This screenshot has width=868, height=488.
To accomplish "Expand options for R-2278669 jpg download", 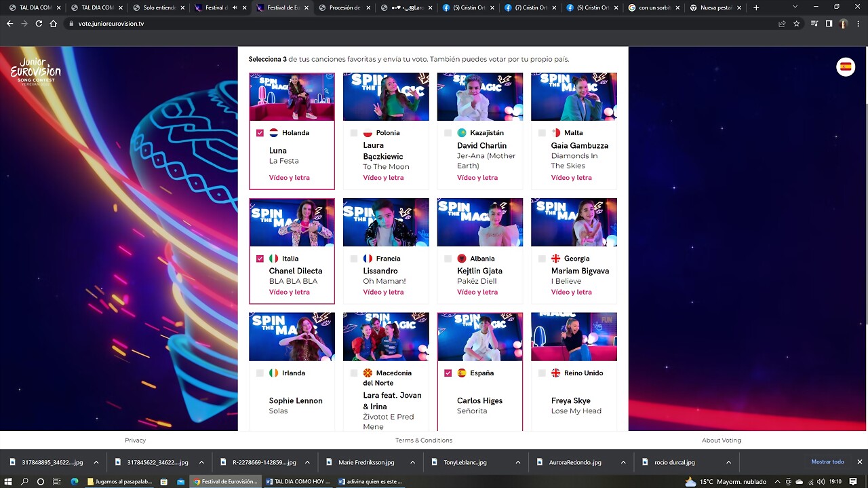I will [307, 462].
